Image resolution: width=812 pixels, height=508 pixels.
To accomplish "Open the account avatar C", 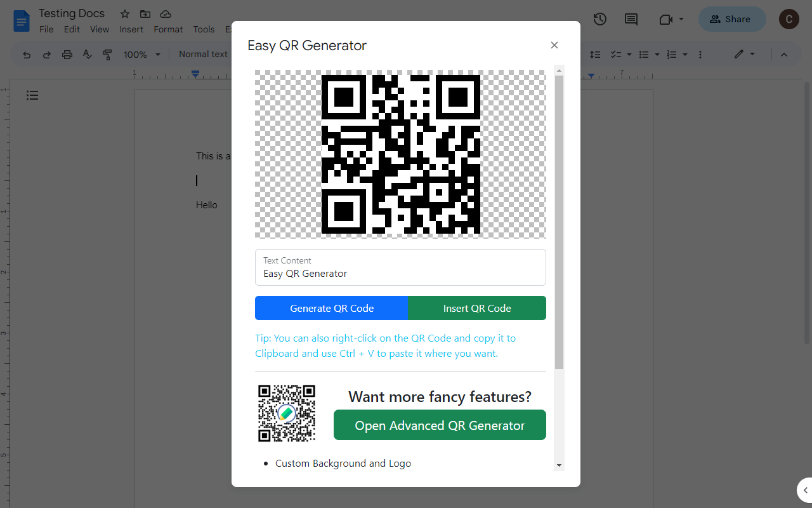I will coord(789,19).
